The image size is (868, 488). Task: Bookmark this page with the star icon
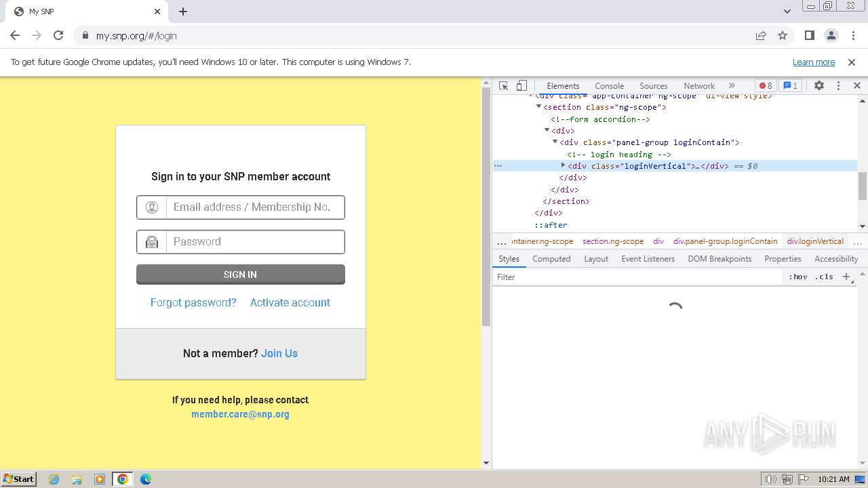[783, 36]
